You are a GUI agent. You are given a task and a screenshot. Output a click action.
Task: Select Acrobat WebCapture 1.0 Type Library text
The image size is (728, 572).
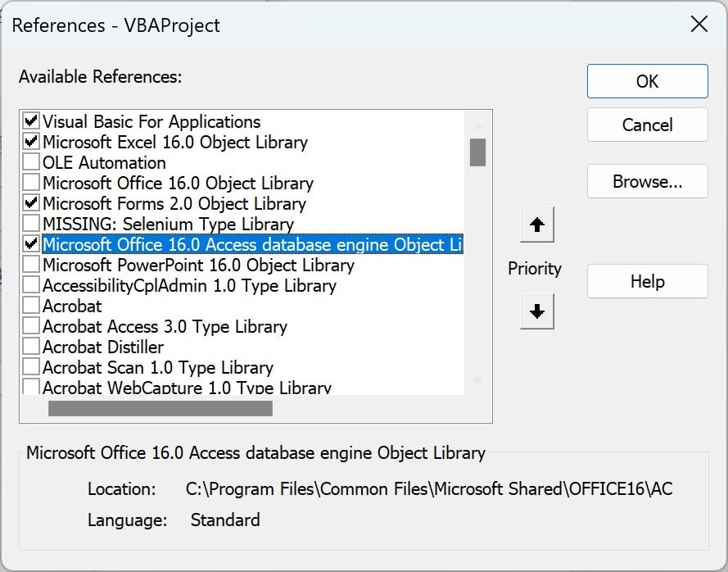(187, 387)
